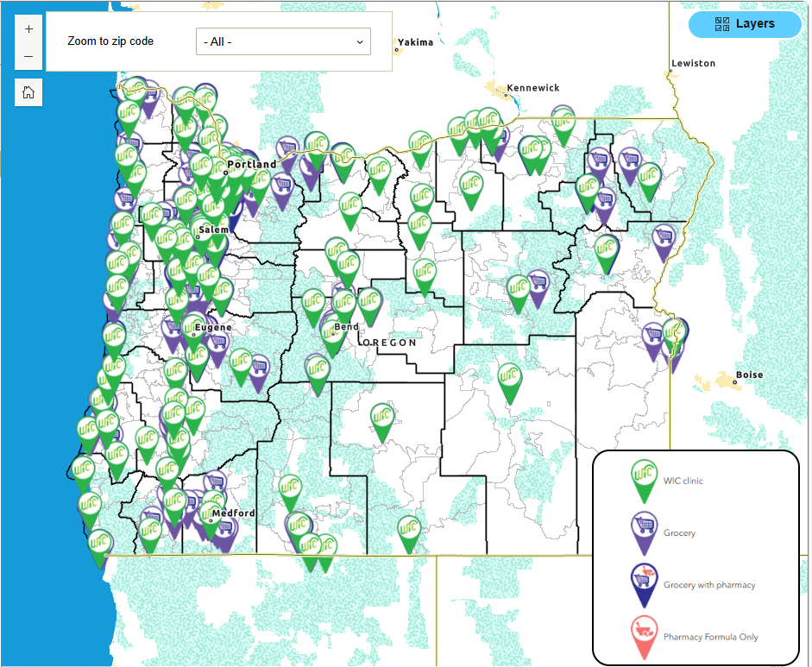Screen dimensions: 812x667
Task: Click the Medford city label
Action: (234, 513)
